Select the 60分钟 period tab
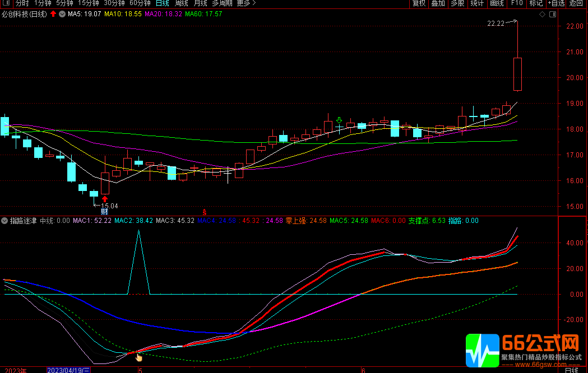The height and width of the screenshot is (373, 588). click(x=140, y=3)
